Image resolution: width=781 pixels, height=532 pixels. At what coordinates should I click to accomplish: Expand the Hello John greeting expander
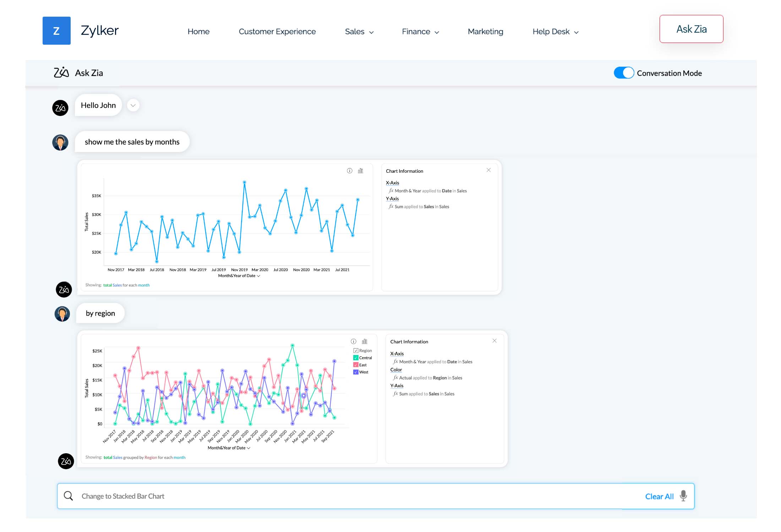[x=133, y=105]
